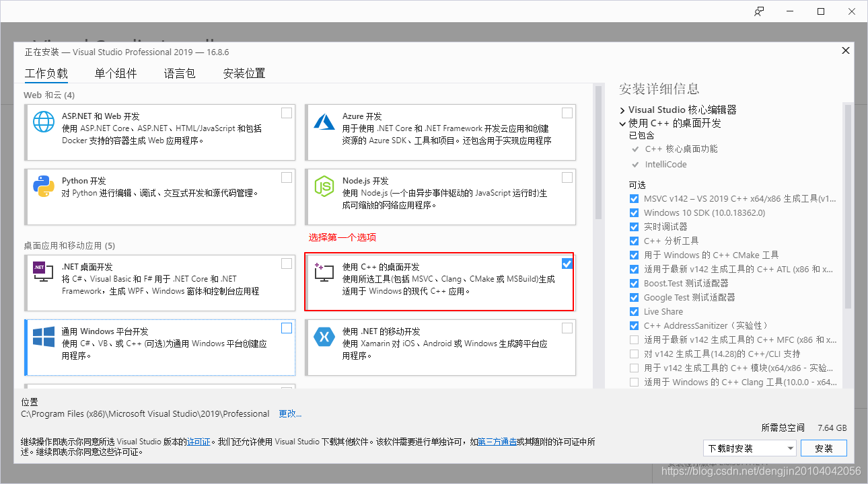The width and height of the screenshot is (868, 484).
Task: Click the feedback icon in the title bar
Action: (759, 11)
